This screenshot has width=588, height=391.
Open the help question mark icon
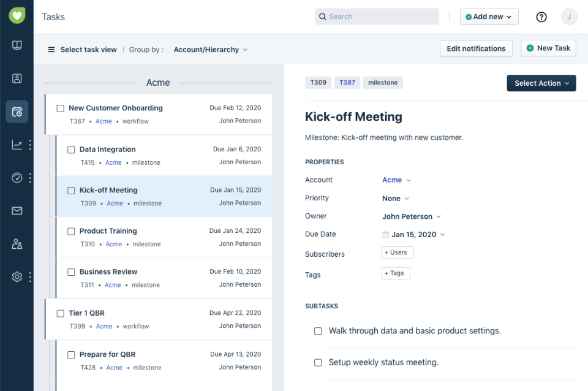[x=541, y=17]
